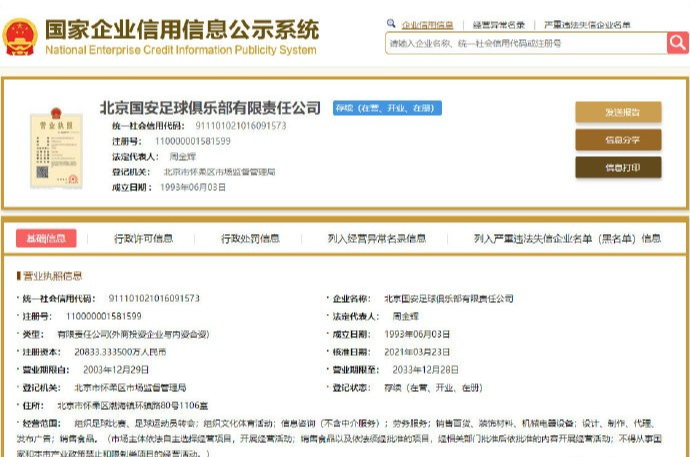Click the 信息打印 button
690x457 pixels.
pyautogui.click(x=617, y=168)
